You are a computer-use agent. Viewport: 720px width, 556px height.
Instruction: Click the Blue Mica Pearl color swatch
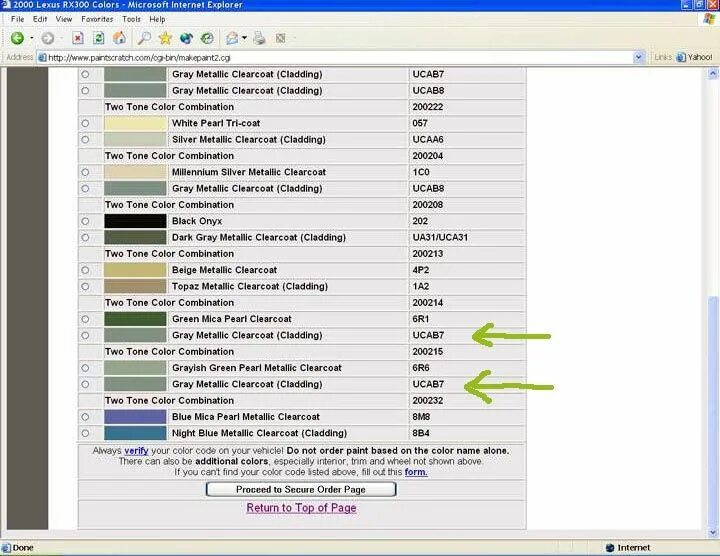(135, 417)
